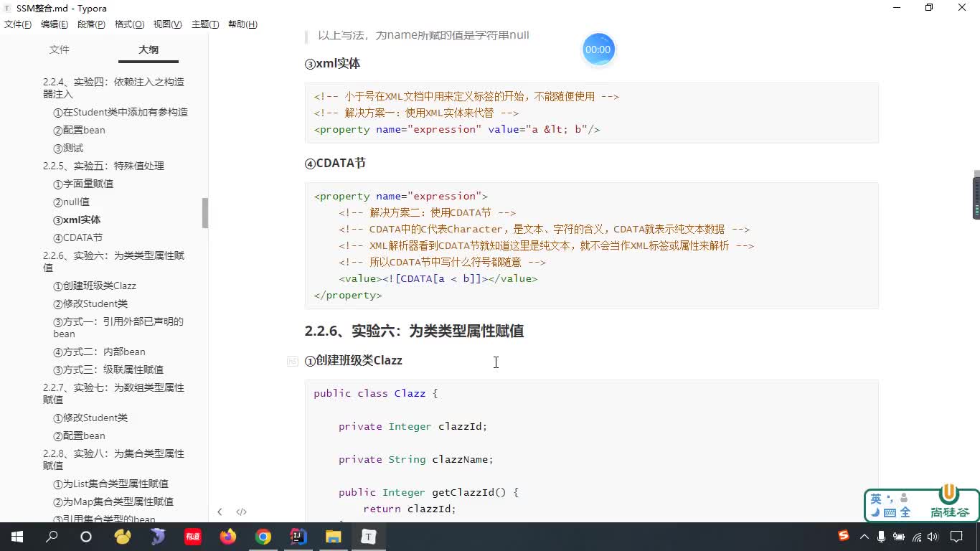980x551 pixels.
Task: Go to ①为List集合类型属性赋值 outline item
Action: [x=111, y=484]
